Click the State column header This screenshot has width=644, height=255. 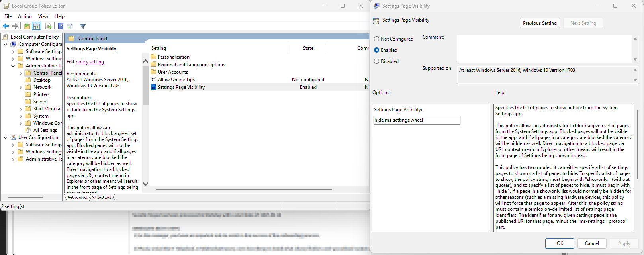coord(308,48)
